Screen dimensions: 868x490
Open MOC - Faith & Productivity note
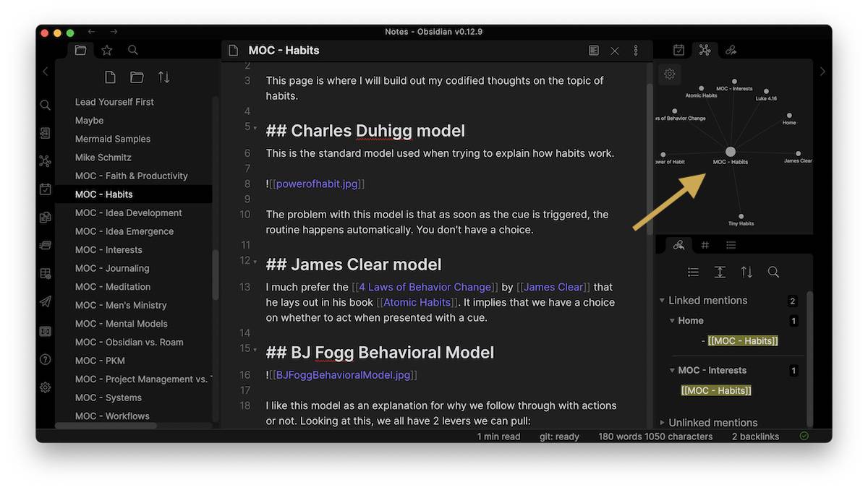coord(132,176)
